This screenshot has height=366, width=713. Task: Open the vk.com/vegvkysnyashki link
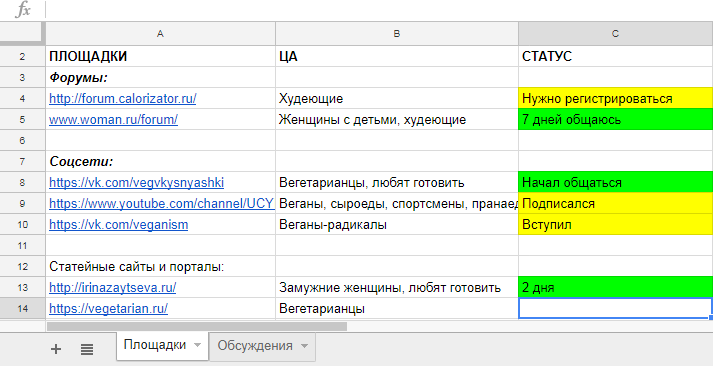click(136, 183)
